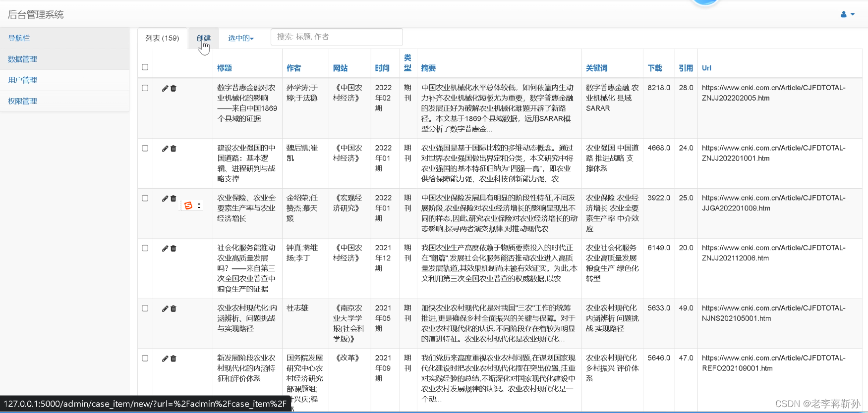This screenshot has height=413, width=868.
Task: Click the 后台管理系统 brand title
Action: coord(36,14)
